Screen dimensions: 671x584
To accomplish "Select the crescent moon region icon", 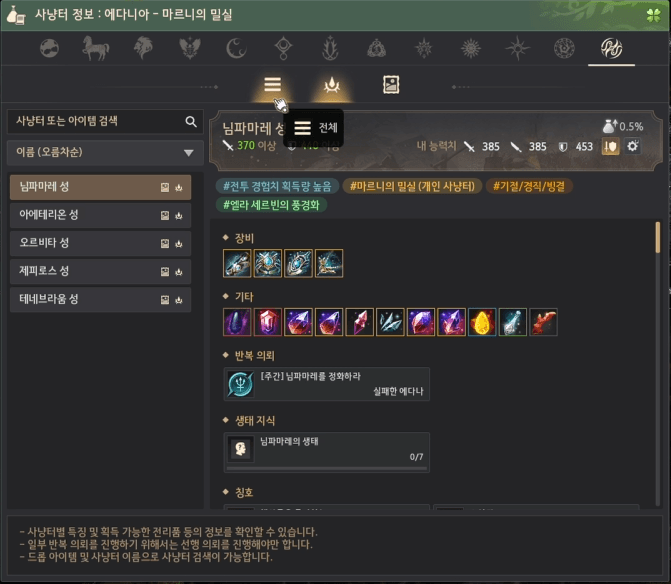I will click(x=236, y=48).
